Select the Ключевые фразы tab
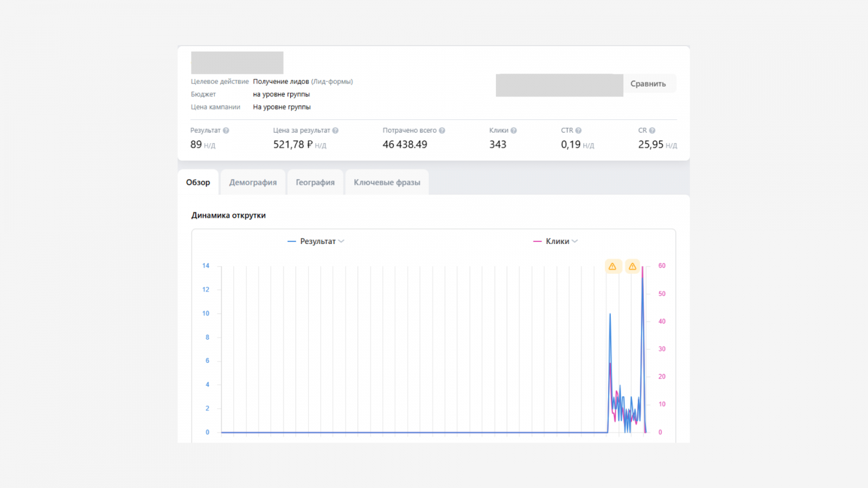The height and width of the screenshot is (488, 868). click(x=387, y=182)
